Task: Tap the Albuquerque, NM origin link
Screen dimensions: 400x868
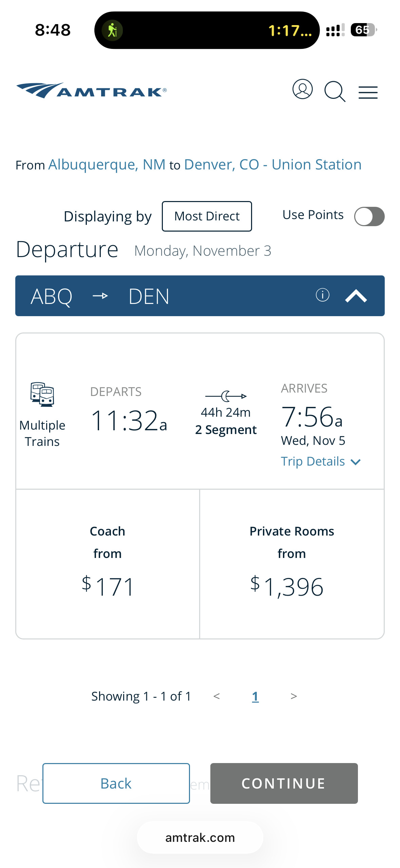Action: (107, 165)
